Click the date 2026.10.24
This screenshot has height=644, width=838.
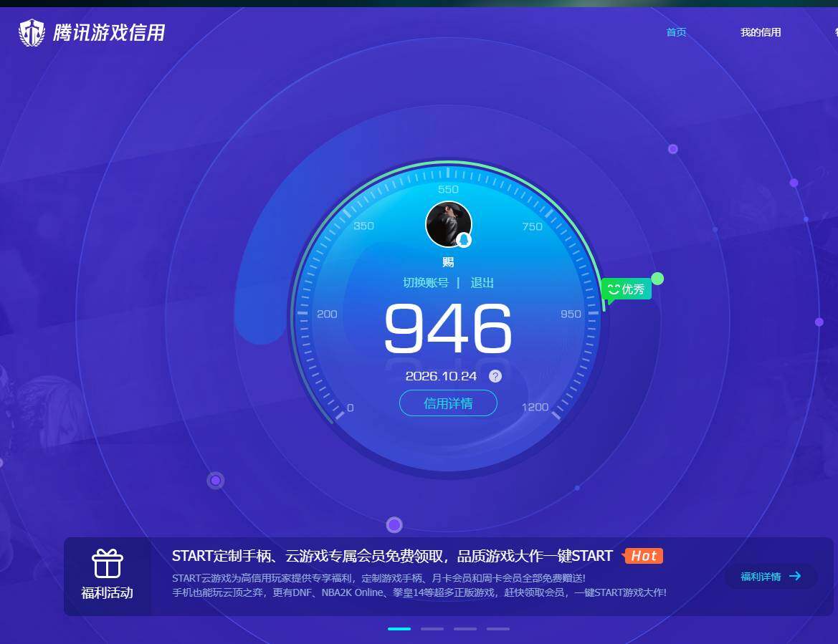coord(441,377)
